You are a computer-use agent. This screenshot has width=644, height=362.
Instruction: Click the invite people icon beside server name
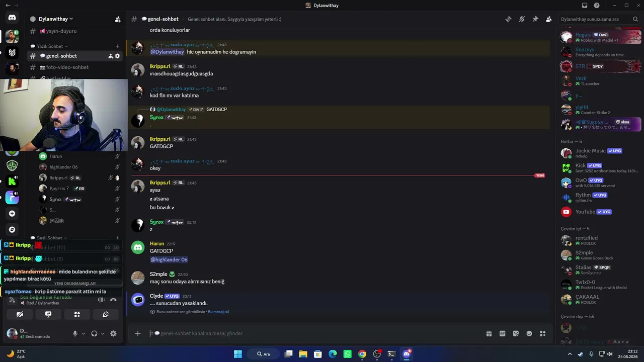click(x=118, y=19)
